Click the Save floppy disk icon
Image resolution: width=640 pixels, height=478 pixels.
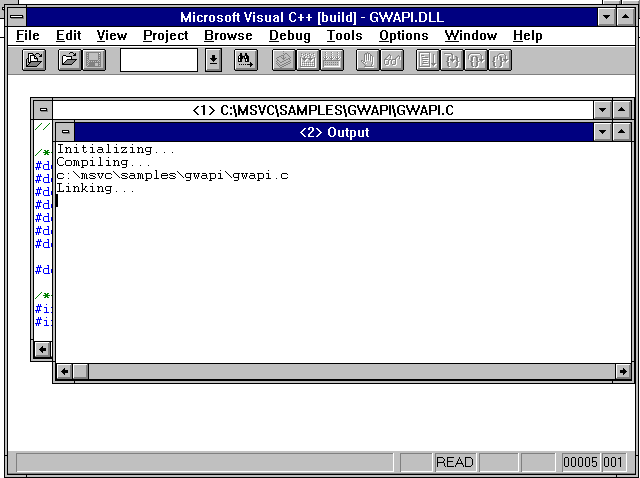(x=93, y=60)
